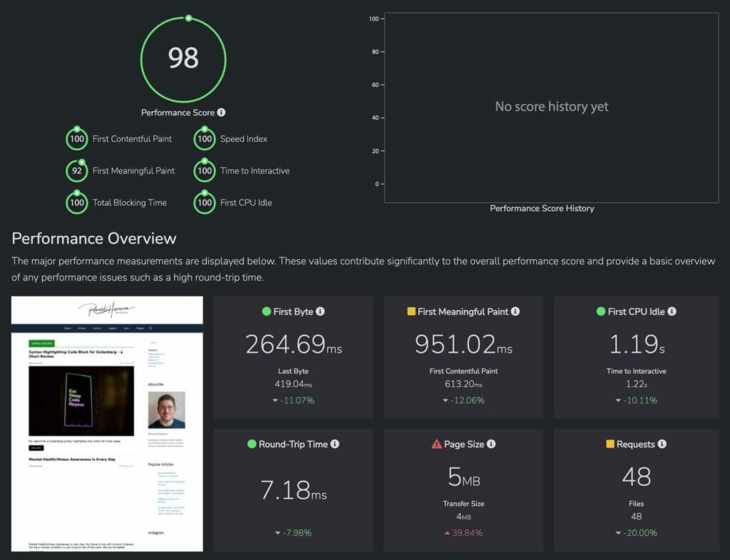This screenshot has width=730, height=560.
Task: Click the -10.11% change indicator
Action: pos(637,400)
